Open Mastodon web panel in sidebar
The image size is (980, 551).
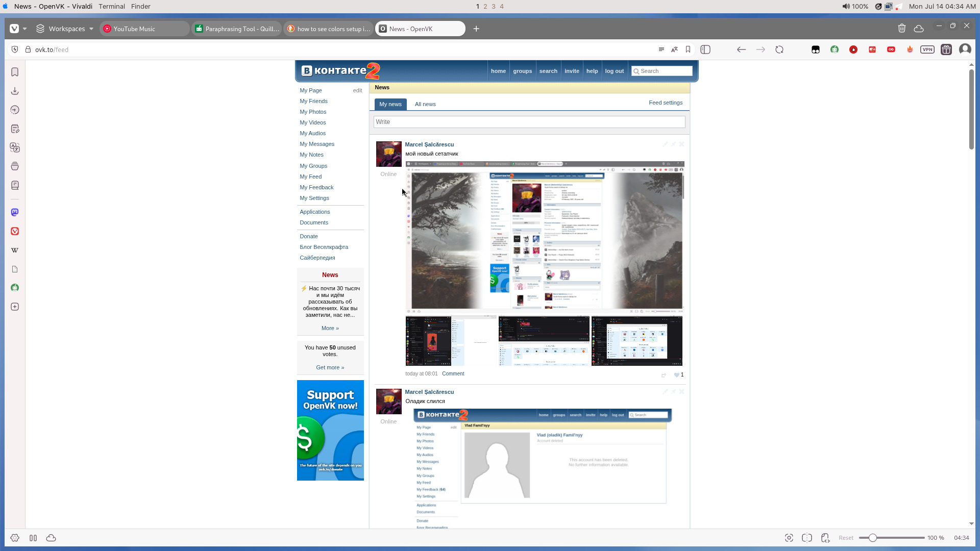point(15,212)
